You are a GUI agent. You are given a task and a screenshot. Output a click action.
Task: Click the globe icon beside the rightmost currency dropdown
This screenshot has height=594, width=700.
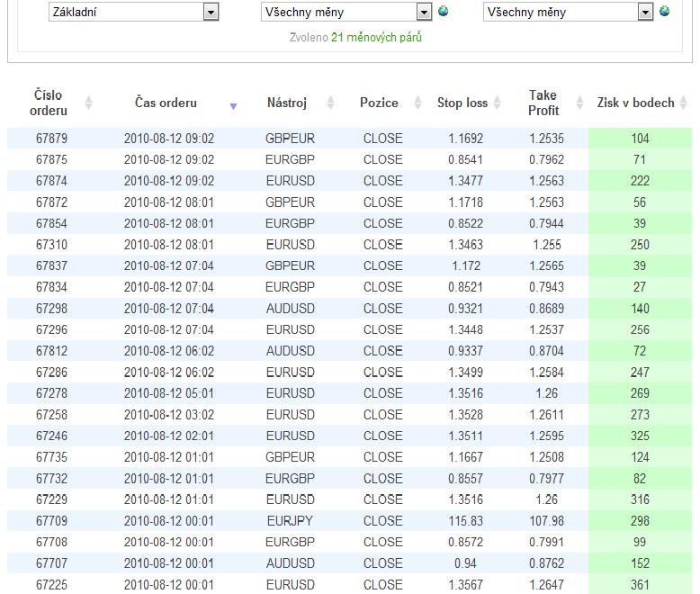[665, 12]
